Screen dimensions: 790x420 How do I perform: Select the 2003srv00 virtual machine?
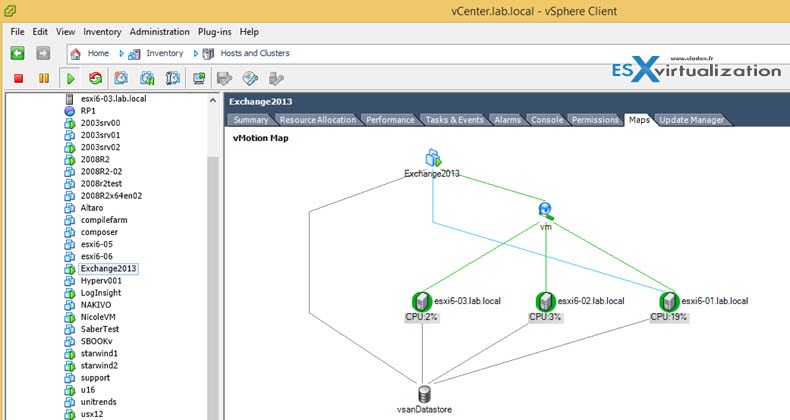tap(100, 123)
